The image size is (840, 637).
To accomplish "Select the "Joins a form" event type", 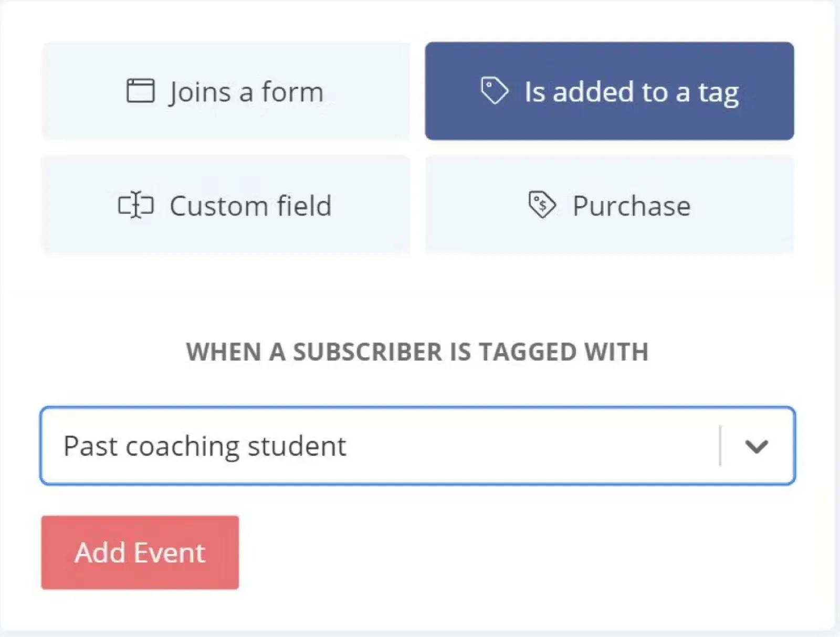I will [x=226, y=91].
